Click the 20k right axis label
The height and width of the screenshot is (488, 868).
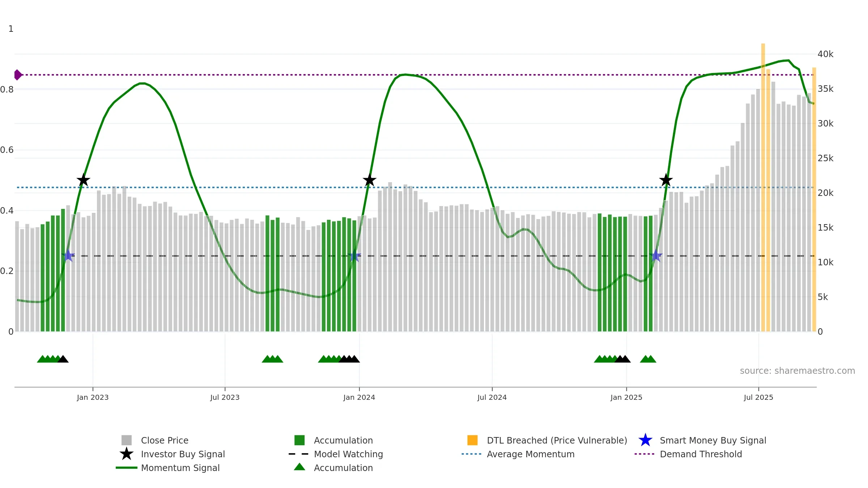tap(825, 193)
